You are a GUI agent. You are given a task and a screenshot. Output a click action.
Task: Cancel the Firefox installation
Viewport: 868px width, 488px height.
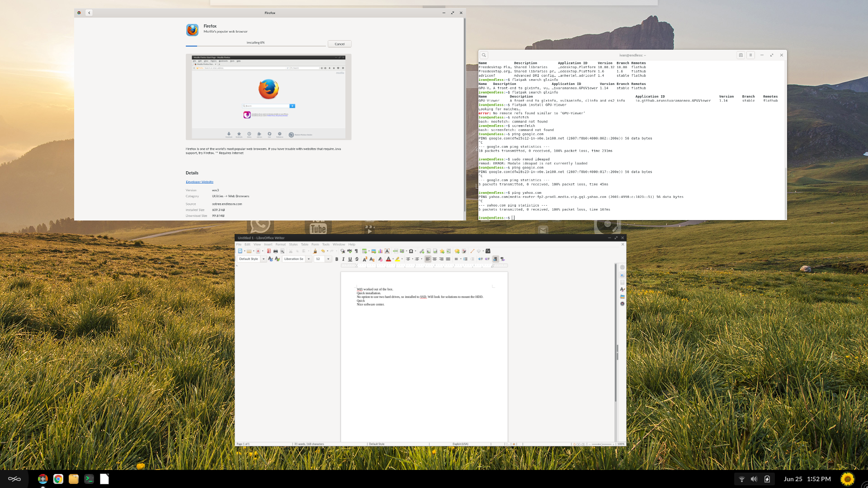click(340, 44)
